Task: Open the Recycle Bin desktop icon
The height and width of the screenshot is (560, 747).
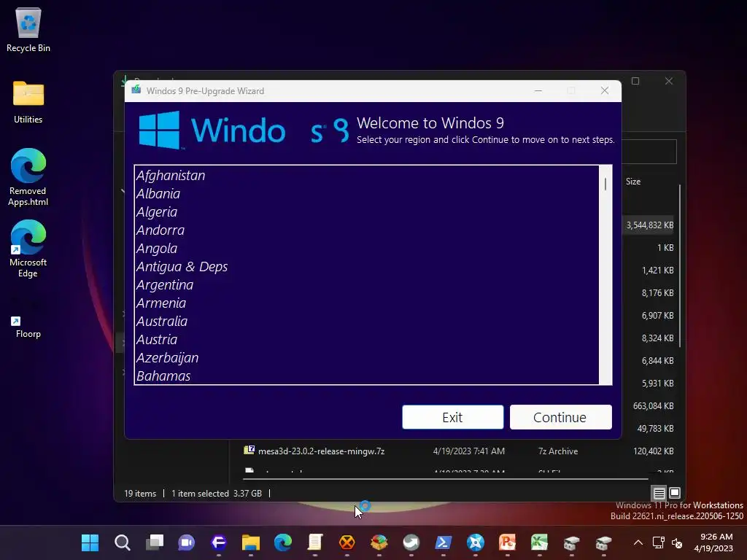Action: point(28,29)
